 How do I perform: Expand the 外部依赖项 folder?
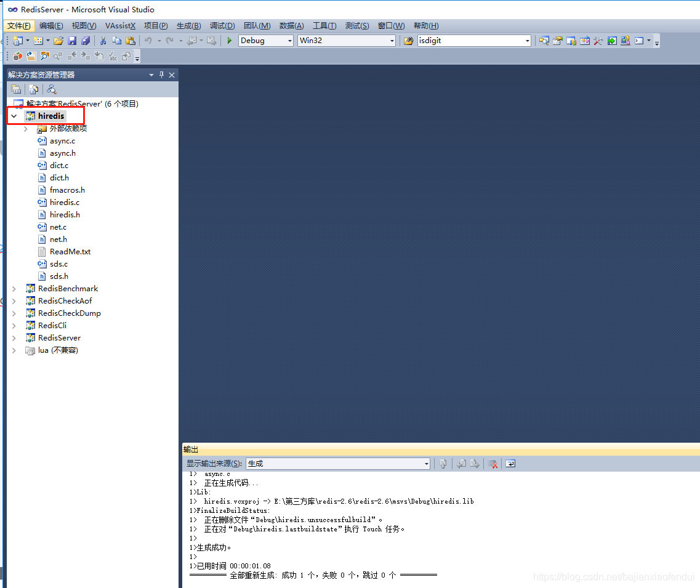(26, 129)
